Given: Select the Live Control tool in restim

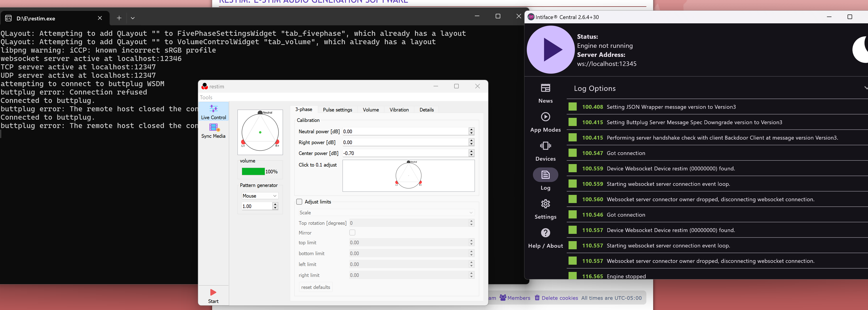Looking at the screenshot, I should point(214,111).
